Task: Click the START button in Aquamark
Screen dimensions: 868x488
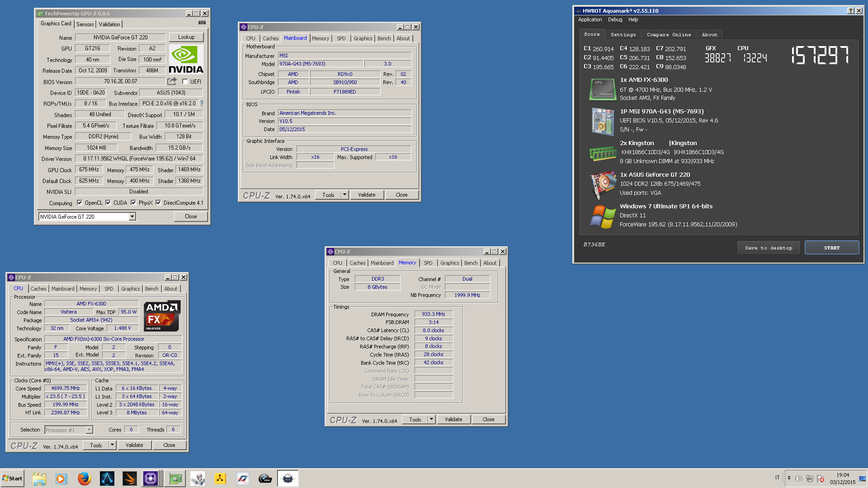Action: tap(832, 248)
